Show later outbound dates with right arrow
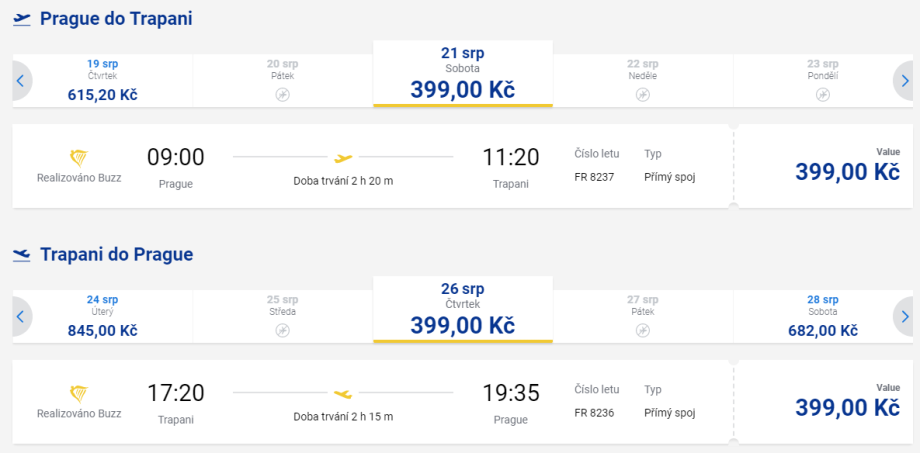920x453 pixels. (904, 81)
